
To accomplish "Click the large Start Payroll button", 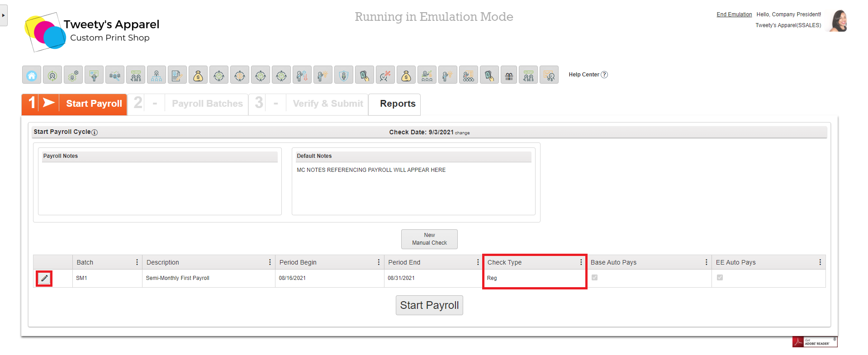I will [429, 305].
